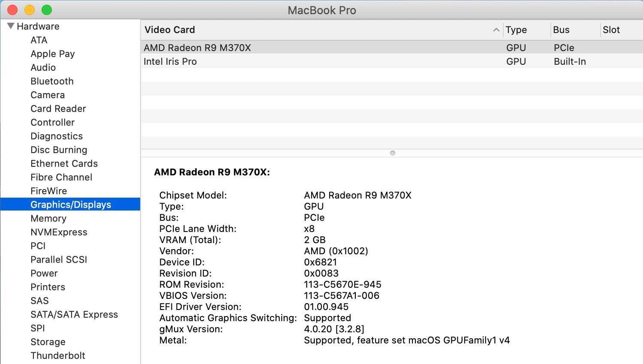Viewport: 643px width, 364px height.
Task: Collapse the Hardware section triangle
Action: (x=11, y=26)
